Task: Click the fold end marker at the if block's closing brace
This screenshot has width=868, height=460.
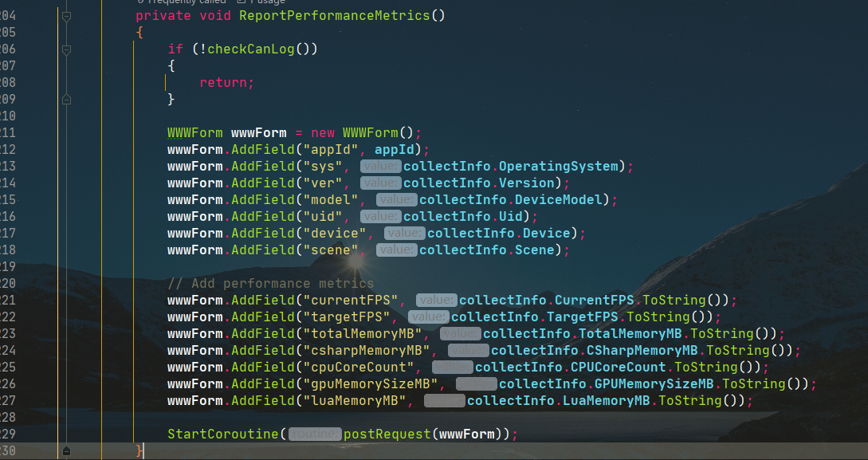Action: click(x=66, y=100)
